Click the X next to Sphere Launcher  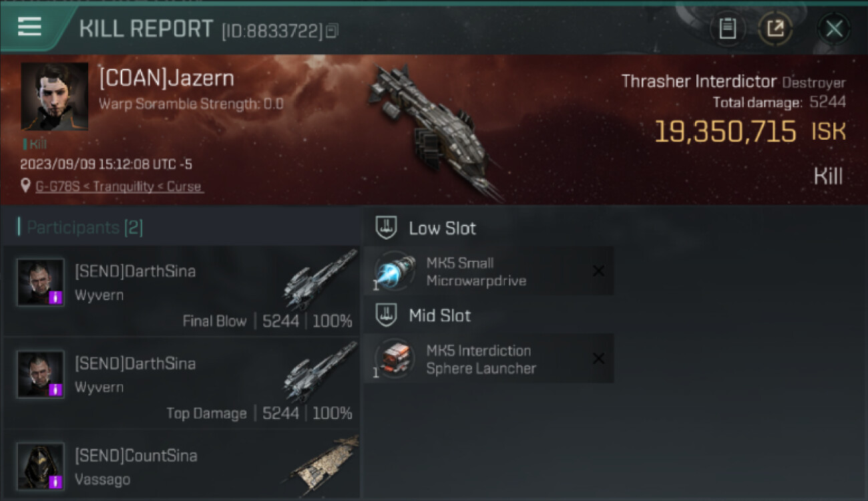coord(598,359)
